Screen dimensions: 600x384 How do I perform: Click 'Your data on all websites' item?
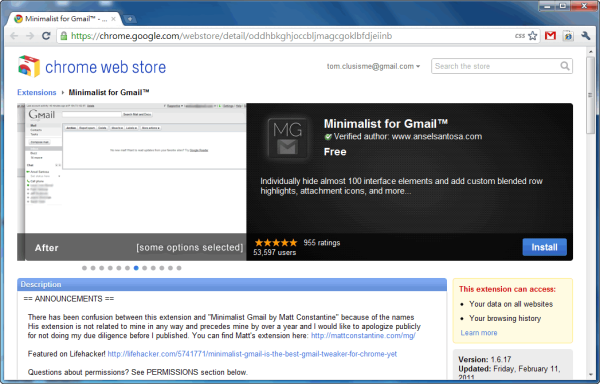511,304
